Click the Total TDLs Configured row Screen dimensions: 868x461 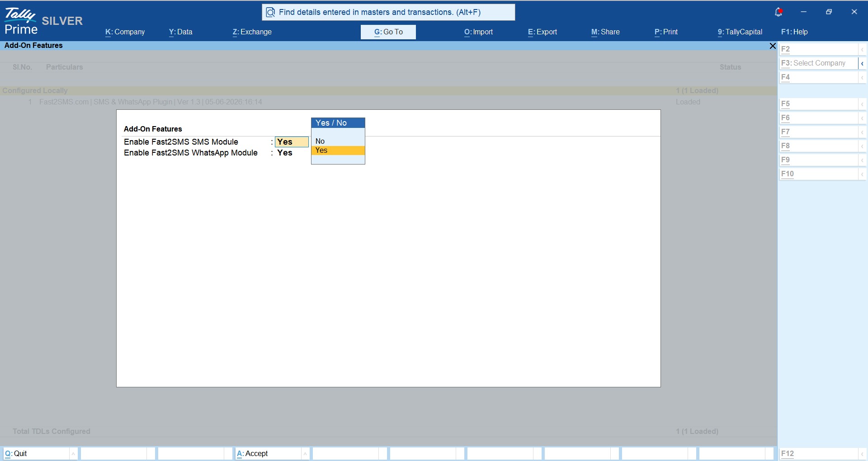tap(388, 432)
